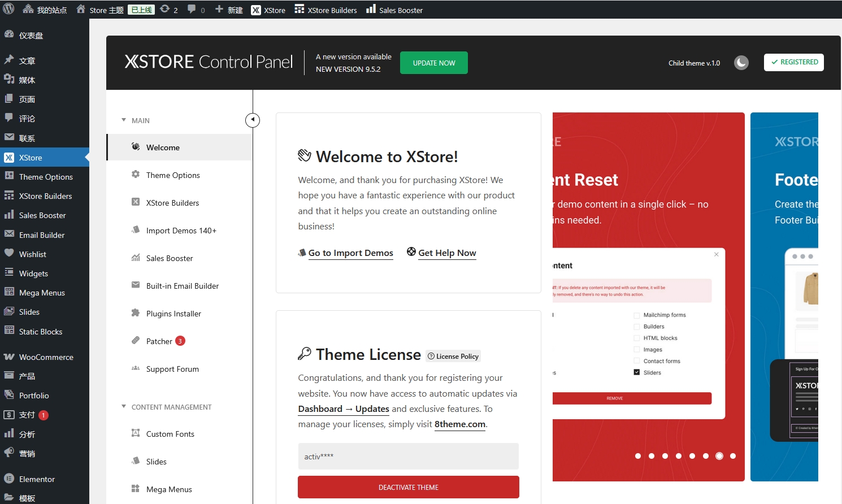Open Sales Booster in top admin bar

pyautogui.click(x=394, y=10)
